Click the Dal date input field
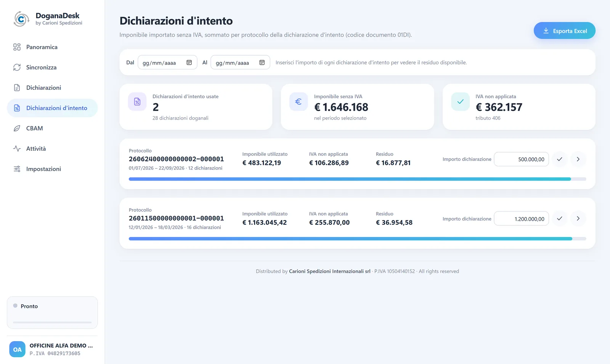610x364 pixels. click(167, 62)
